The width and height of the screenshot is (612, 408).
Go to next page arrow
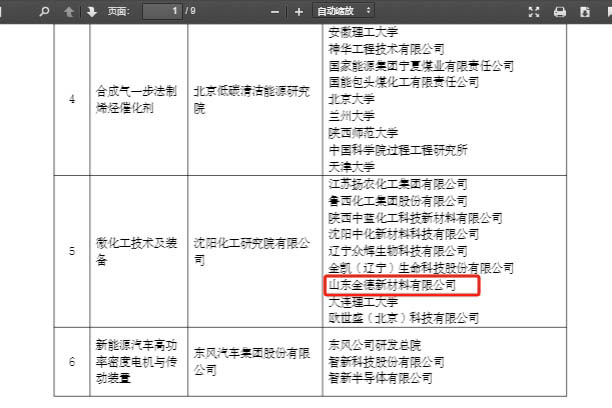(x=92, y=12)
